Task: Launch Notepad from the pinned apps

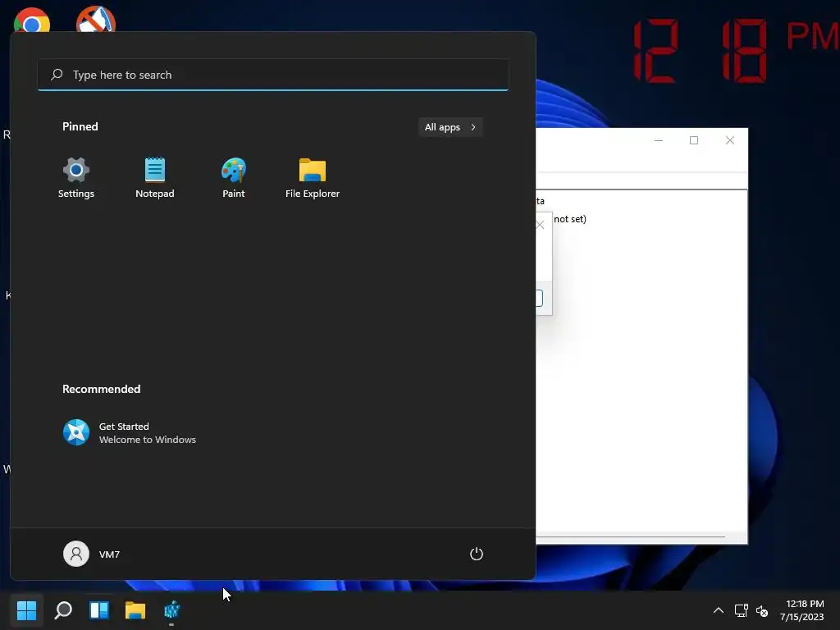Action: (155, 178)
